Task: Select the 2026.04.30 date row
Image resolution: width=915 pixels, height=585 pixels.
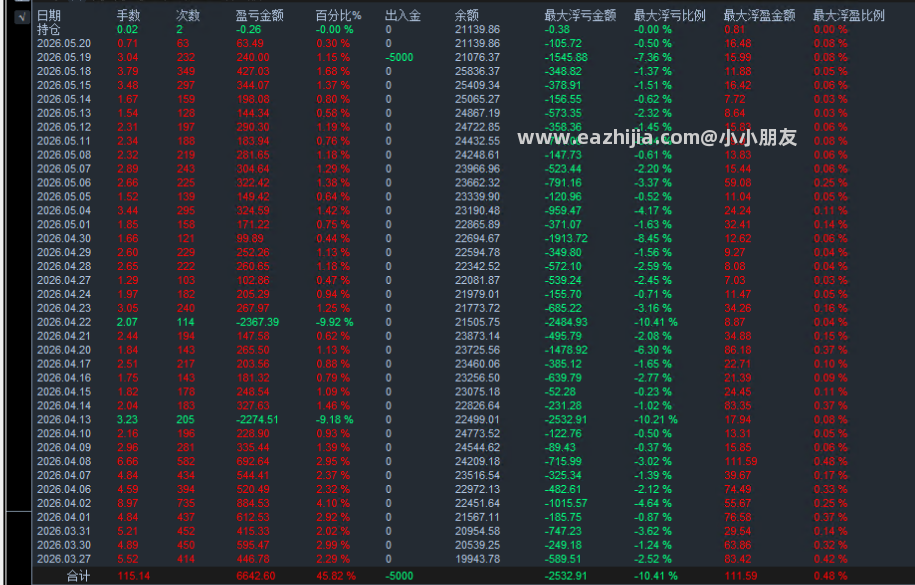Action: pyautogui.click(x=64, y=238)
